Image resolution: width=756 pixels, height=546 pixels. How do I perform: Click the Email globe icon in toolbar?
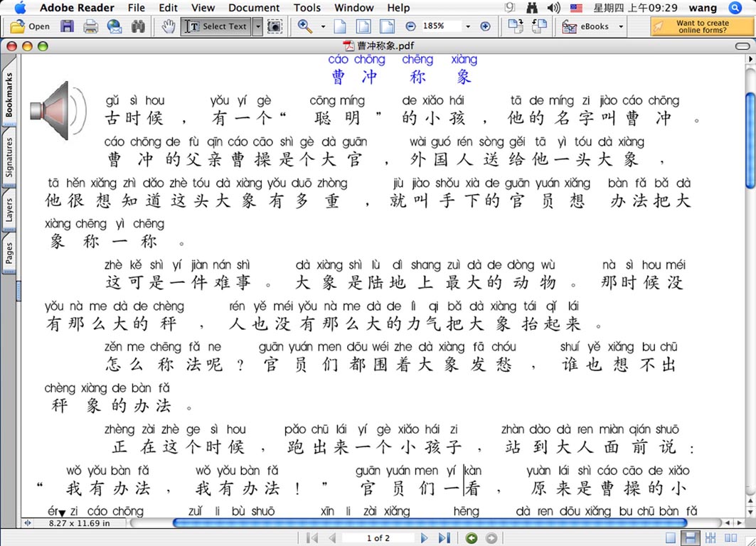[114, 26]
